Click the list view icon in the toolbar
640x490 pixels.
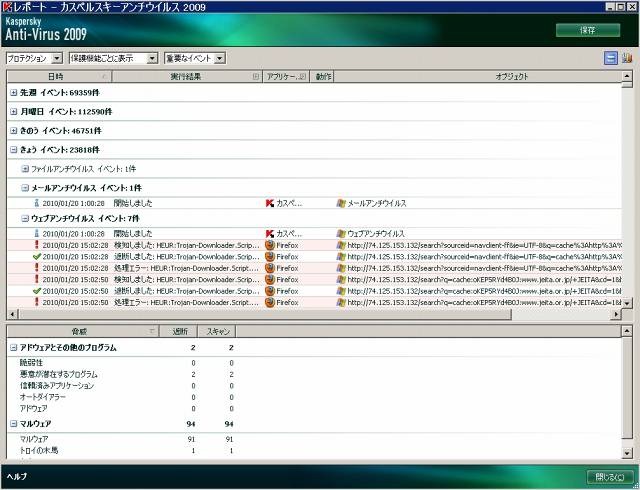tap(611, 58)
